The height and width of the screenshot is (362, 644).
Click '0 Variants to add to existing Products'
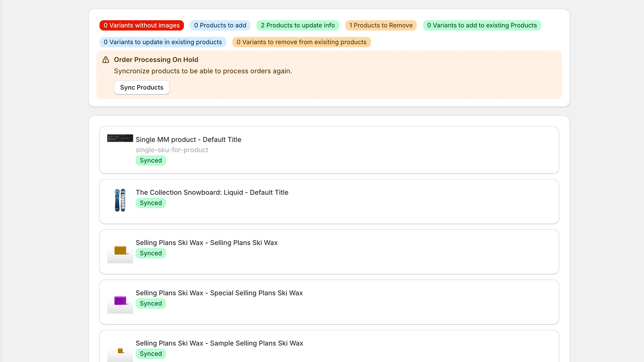click(x=482, y=25)
